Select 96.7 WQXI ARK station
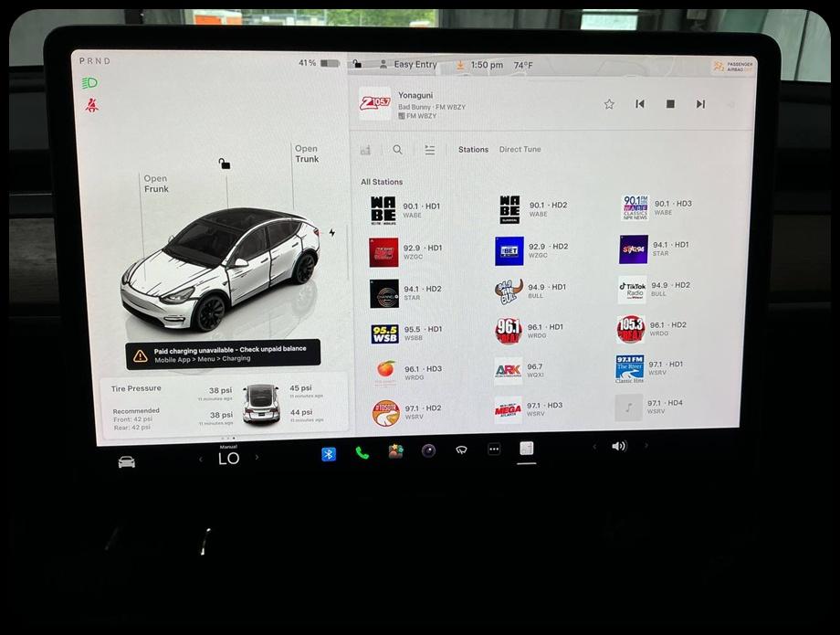 [x=520, y=370]
